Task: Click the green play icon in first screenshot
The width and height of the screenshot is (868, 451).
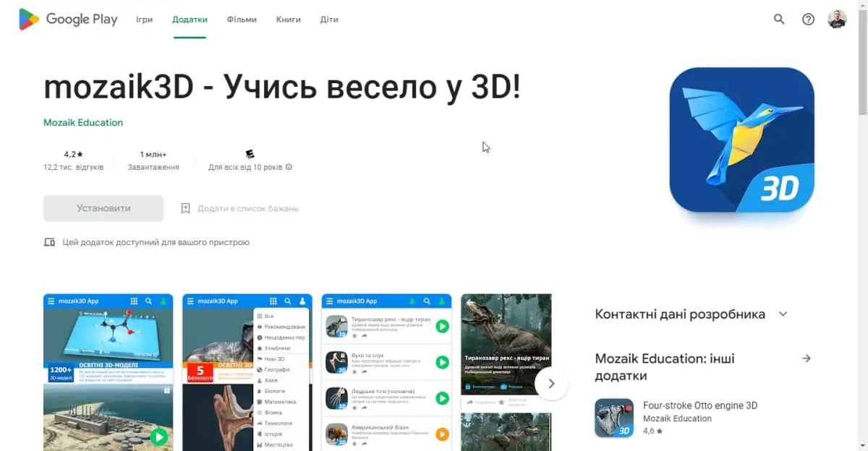Action: tap(158, 437)
